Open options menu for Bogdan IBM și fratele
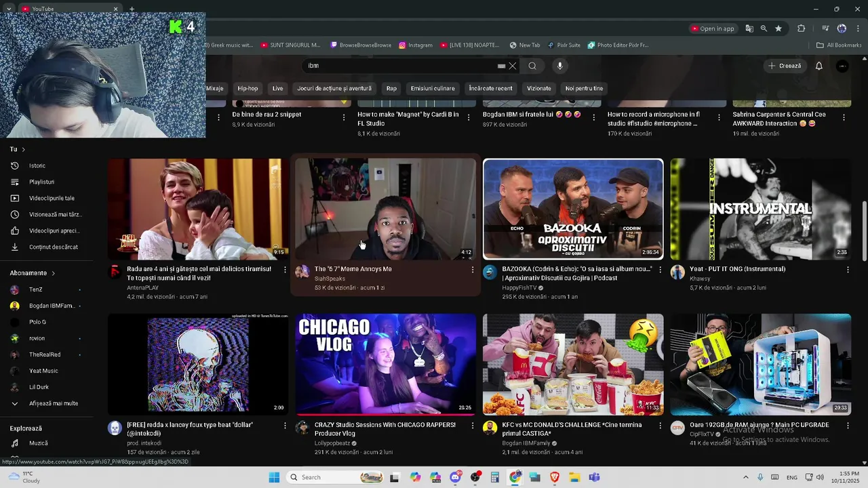This screenshot has height=488, width=868. 594,117
